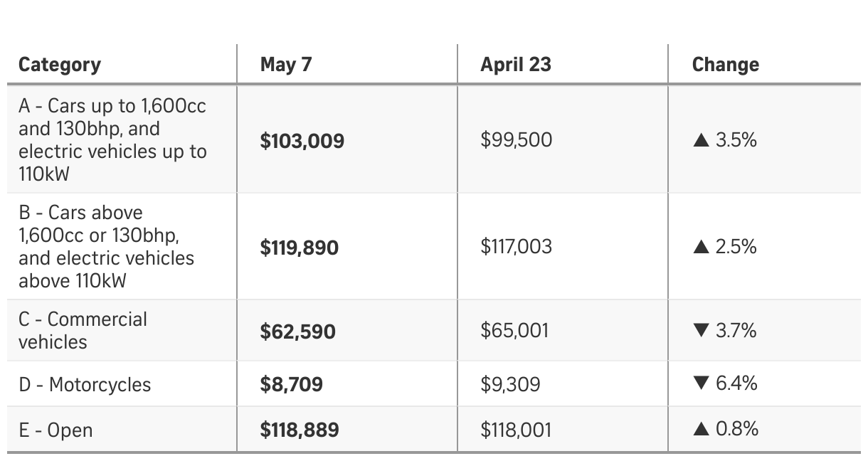868x461 pixels.
Task: Select the E - Open row label
Action: pos(55,430)
